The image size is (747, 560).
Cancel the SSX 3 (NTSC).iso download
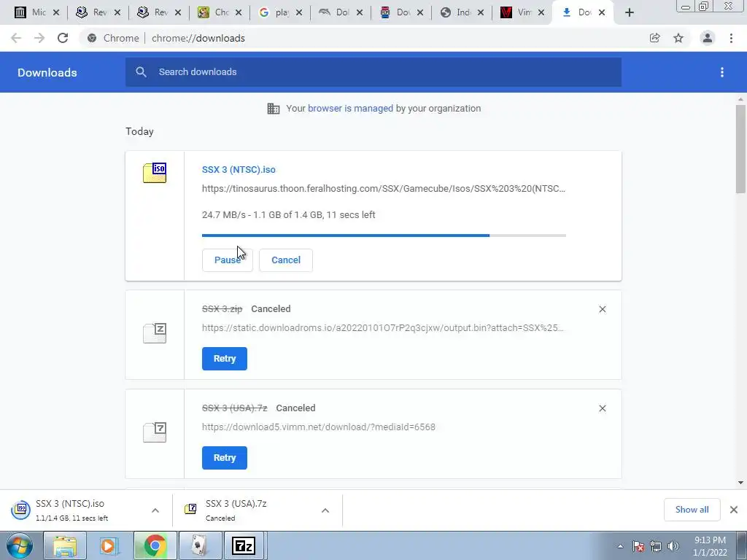[286, 260]
